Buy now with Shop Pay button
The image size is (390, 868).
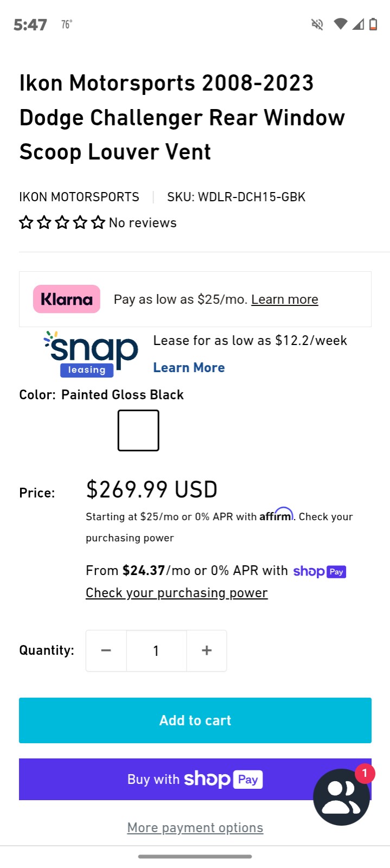click(x=195, y=779)
